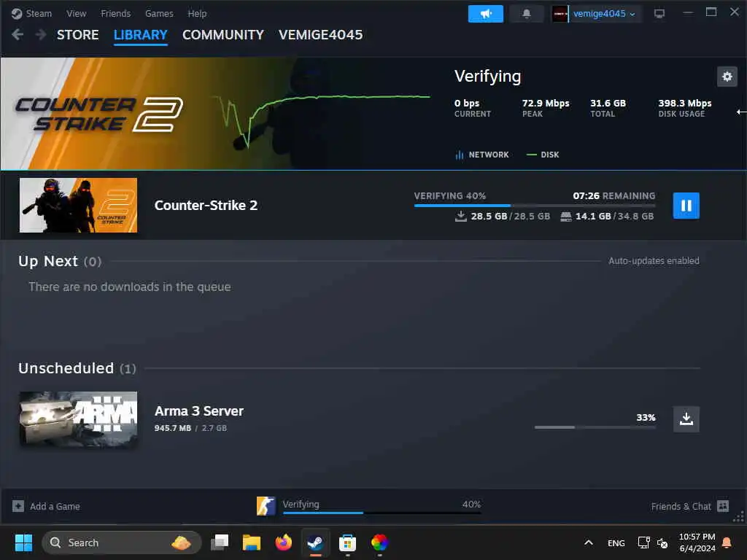
Task: Expand the vemige4045 account dropdown
Action: click(x=605, y=14)
